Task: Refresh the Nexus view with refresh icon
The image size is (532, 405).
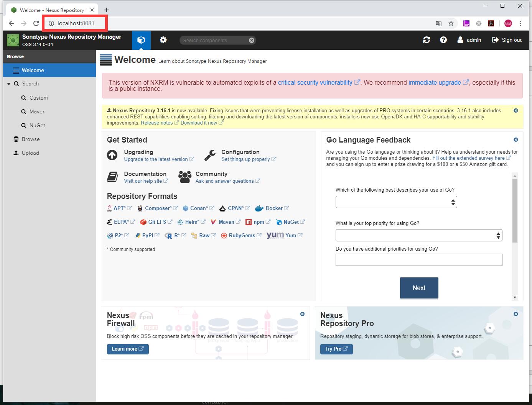Action: (x=426, y=40)
